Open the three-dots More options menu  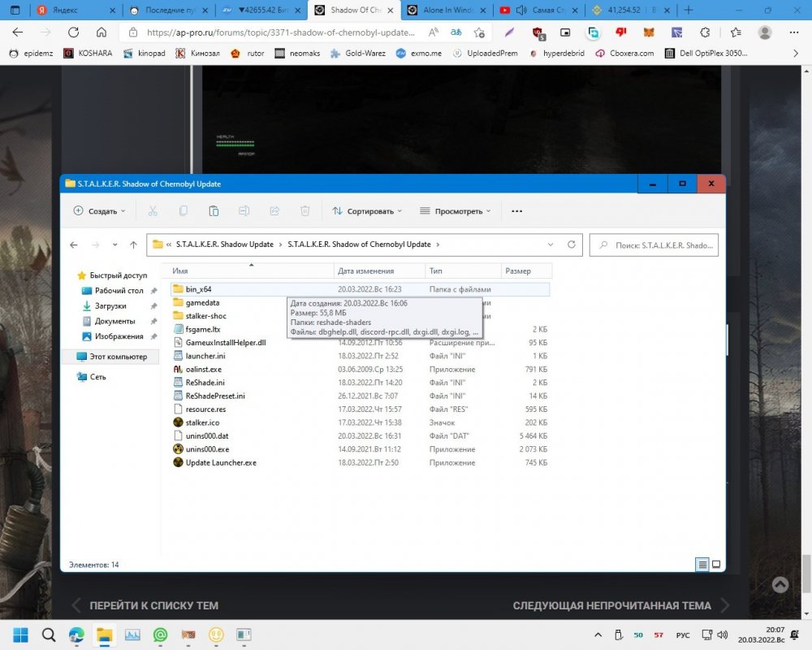(x=516, y=211)
